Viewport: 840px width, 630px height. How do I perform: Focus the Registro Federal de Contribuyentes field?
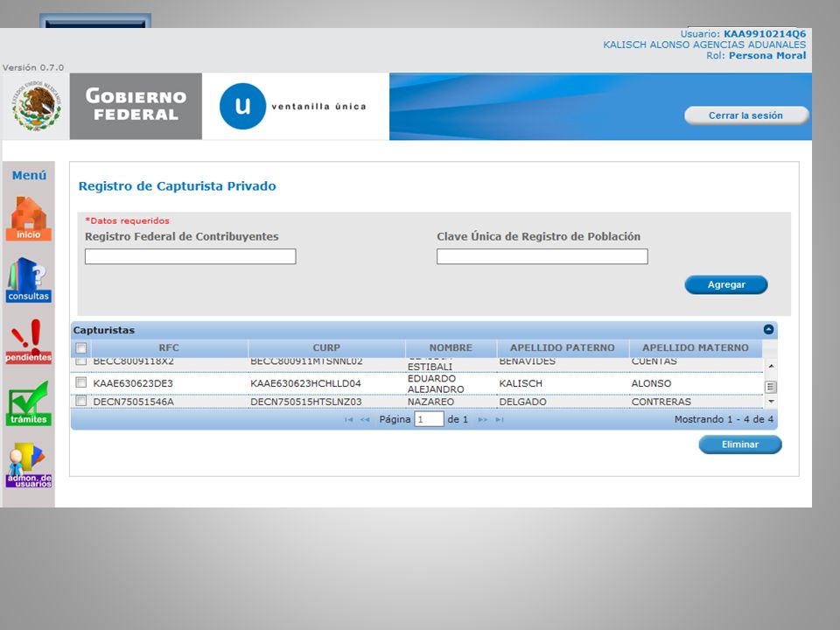click(x=190, y=256)
